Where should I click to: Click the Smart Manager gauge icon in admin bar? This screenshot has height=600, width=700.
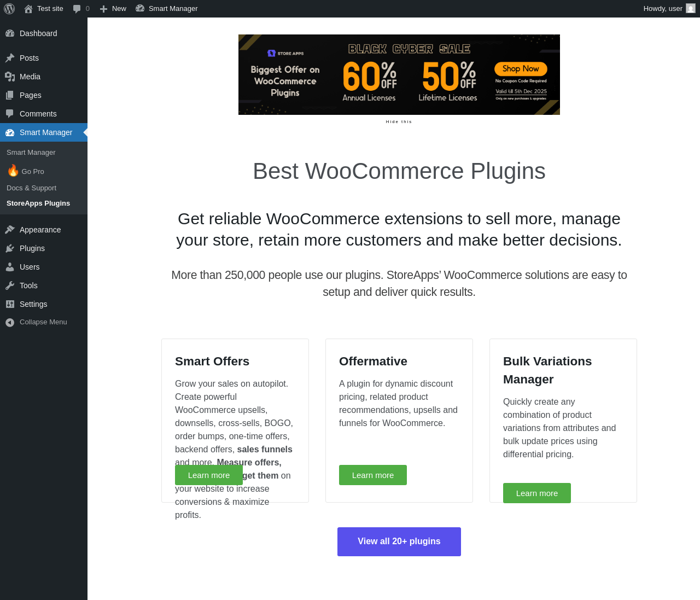pos(140,9)
